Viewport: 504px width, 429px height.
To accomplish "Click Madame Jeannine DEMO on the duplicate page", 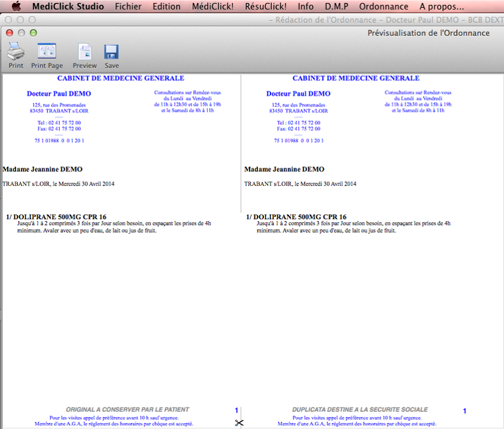I will point(284,170).
